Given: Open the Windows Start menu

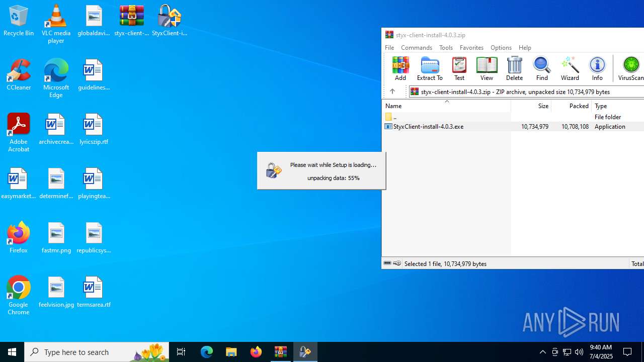Looking at the screenshot, I should (x=12, y=352).
